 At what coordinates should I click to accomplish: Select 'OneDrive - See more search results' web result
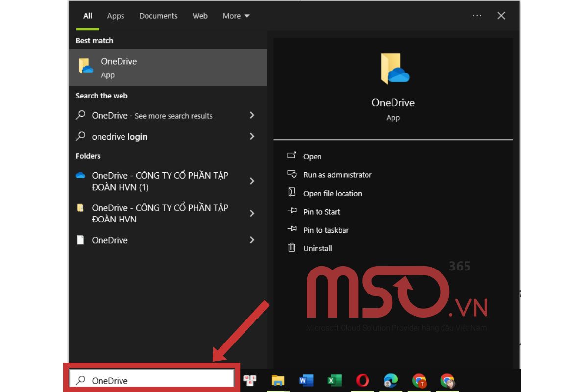pos(168,115)
